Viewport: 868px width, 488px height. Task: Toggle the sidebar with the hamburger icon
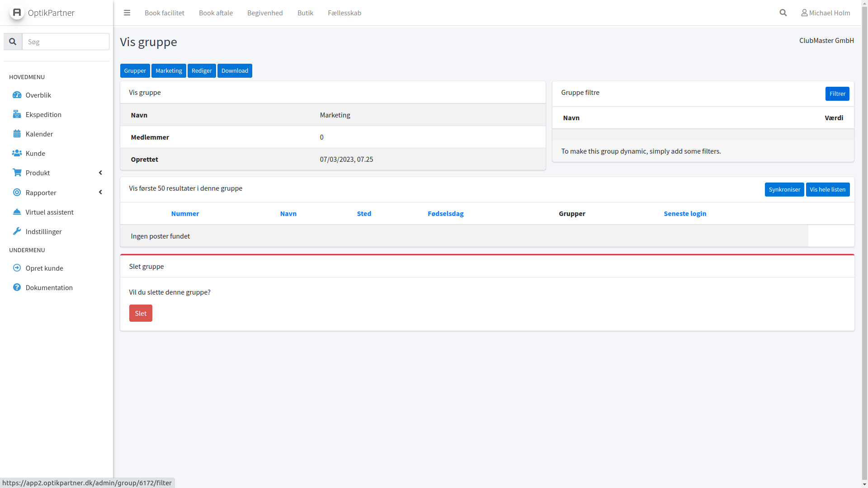[x=127, y=13]
